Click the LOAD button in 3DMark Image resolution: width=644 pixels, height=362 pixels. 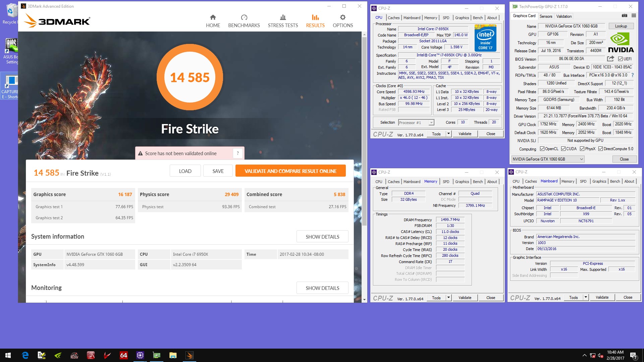pyautogui.click(x=185, y=171)
